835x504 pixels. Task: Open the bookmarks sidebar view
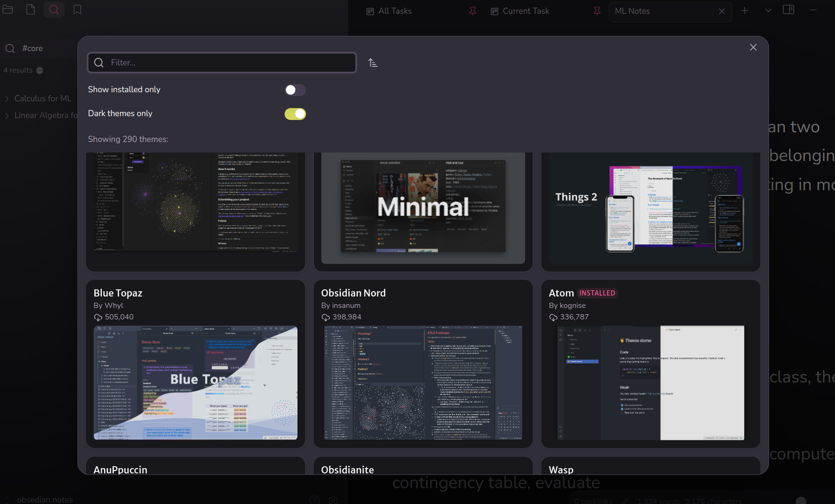click(x=77, y=9)
